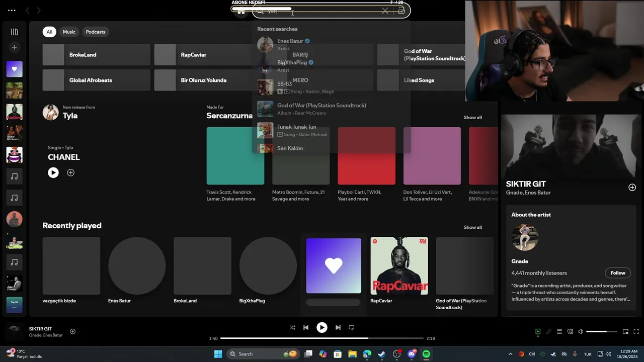Open Liked Songs card in Recently played
Screen dimensions: 644x362
[334, 272]
